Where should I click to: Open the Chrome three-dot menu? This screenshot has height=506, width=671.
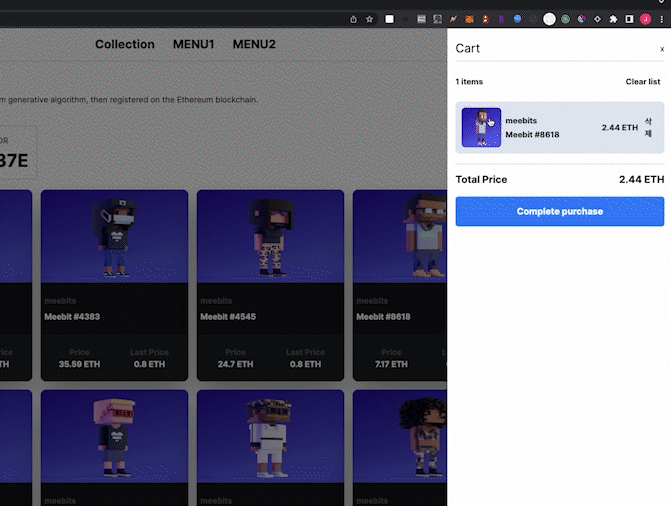[x=662, y=19]
